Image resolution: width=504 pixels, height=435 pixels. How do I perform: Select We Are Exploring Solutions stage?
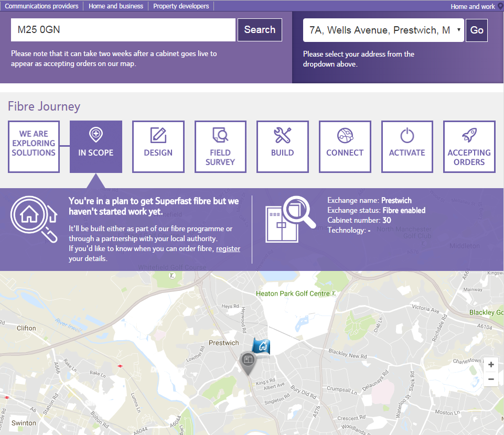(34, 147)
